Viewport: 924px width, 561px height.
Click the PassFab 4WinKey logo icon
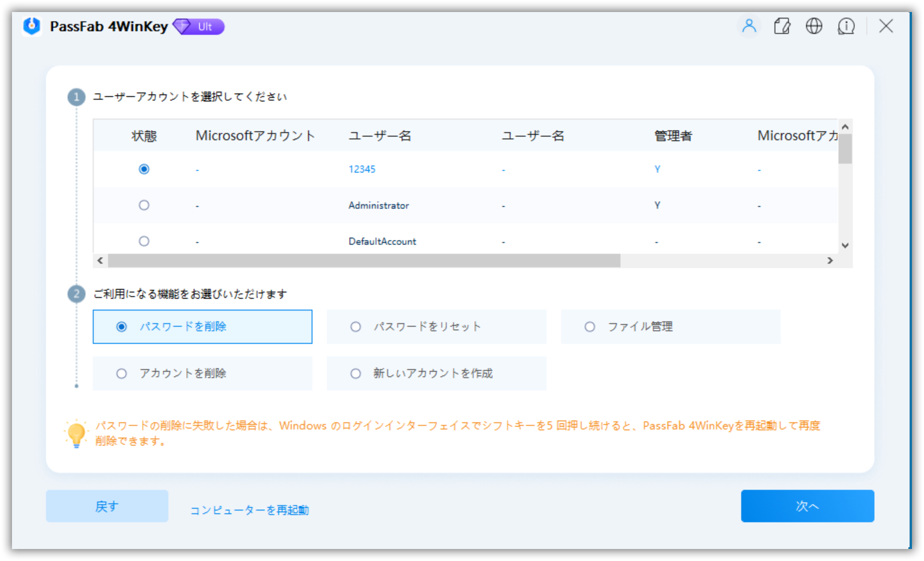click(x=32, y=26)
